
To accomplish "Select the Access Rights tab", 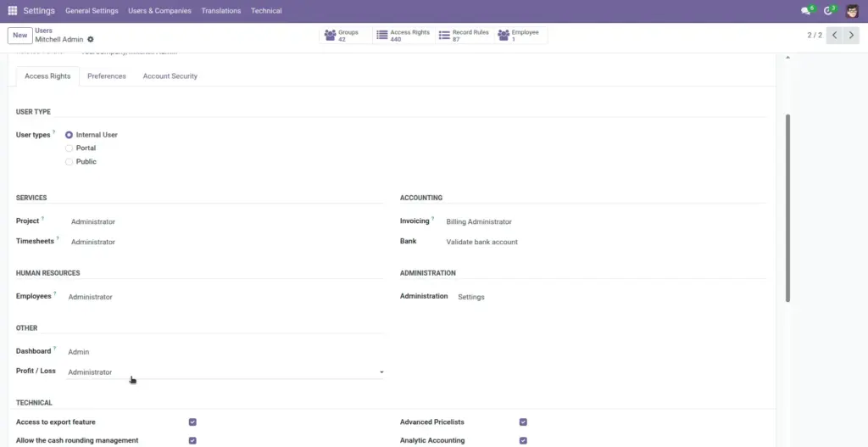I will point(47,75).
